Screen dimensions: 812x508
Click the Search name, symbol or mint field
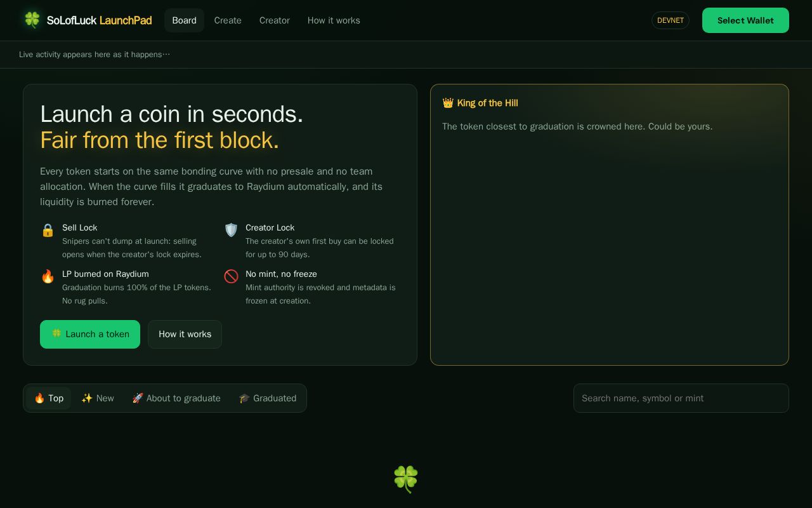pyautogui.click(x=681, y=398)
